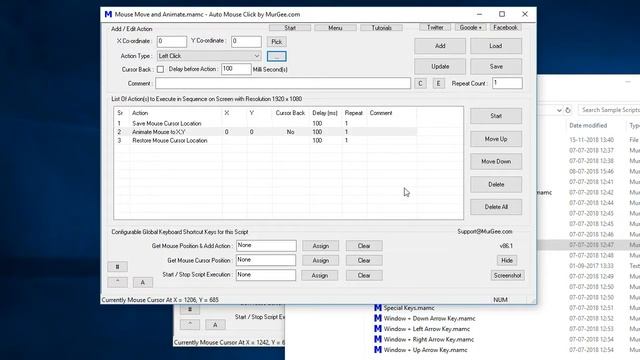Clear shortcut for Get Mouse Cursor Position
640x360 pixels.
(364, 260)
